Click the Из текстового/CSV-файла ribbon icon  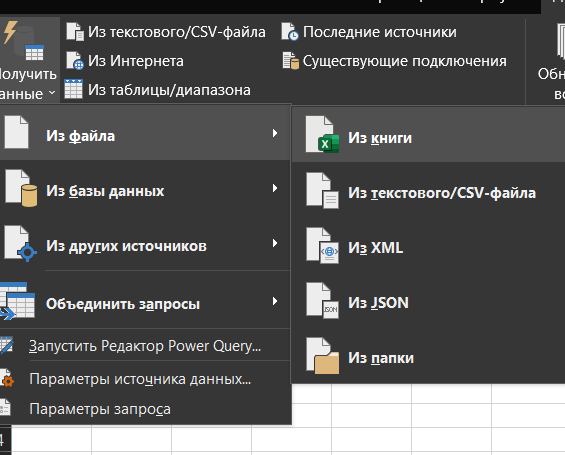(75, 32)
